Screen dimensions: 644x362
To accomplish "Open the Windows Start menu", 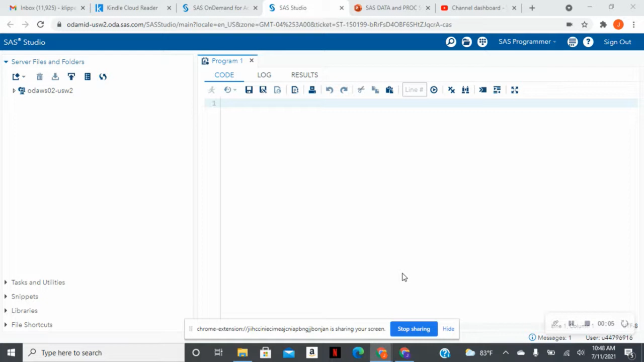I will point(11,352).
